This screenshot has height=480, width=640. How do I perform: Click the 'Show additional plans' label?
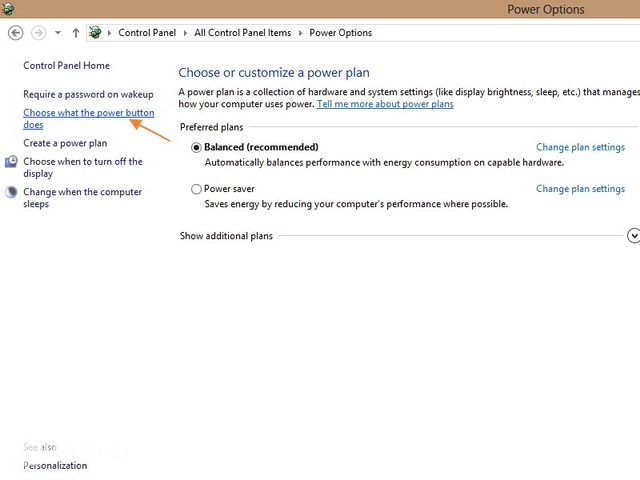pyautogui.click(x=226, y=236)
